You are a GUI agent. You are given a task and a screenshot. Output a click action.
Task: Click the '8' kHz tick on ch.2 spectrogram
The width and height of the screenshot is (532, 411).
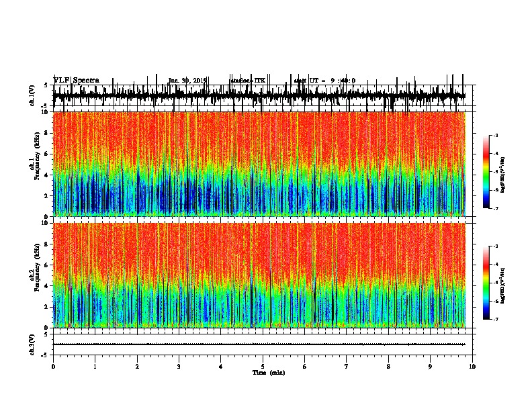(x=47, y=244)
